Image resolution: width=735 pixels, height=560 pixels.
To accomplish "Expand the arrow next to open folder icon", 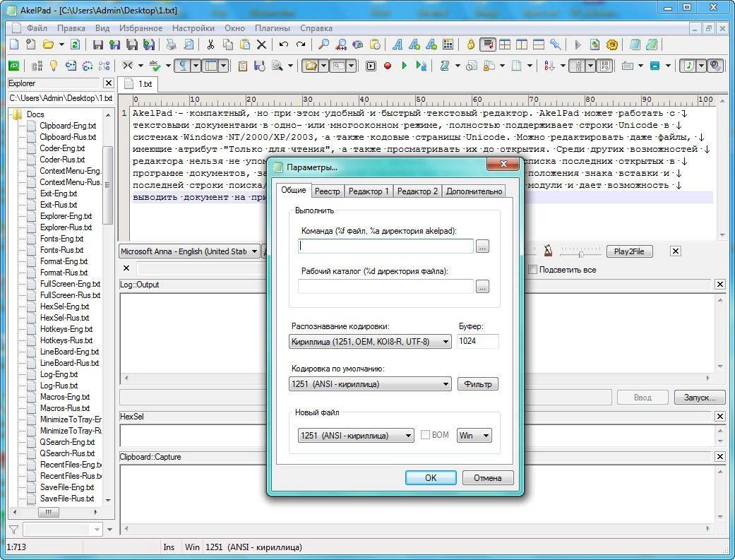I will (x=61, y=45).
